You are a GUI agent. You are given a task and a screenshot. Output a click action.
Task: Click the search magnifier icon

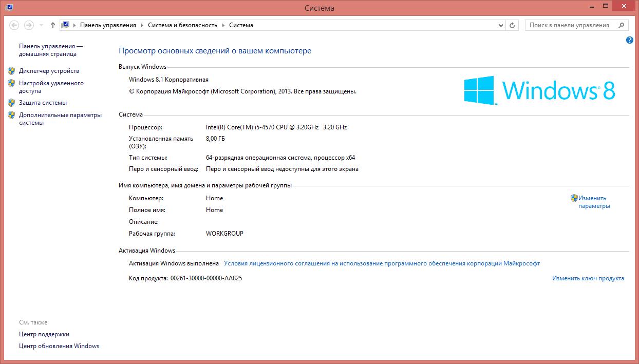coord(622,25)
